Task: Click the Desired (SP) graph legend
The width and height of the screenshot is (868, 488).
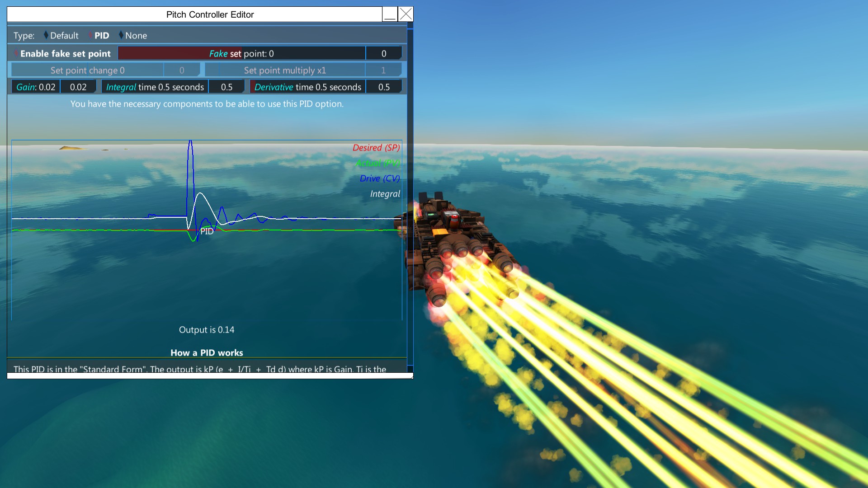Action: [376, 148]
